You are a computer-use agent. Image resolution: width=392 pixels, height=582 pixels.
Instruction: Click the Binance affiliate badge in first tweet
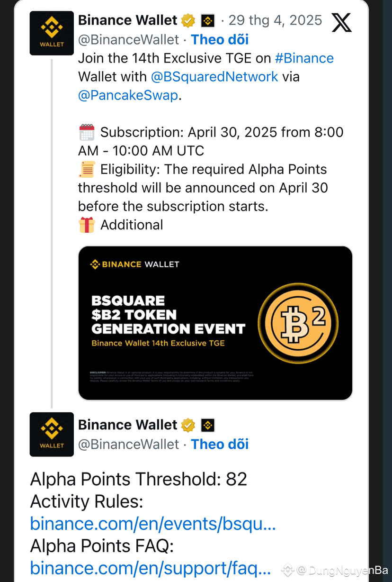click(x=208, y=21)
